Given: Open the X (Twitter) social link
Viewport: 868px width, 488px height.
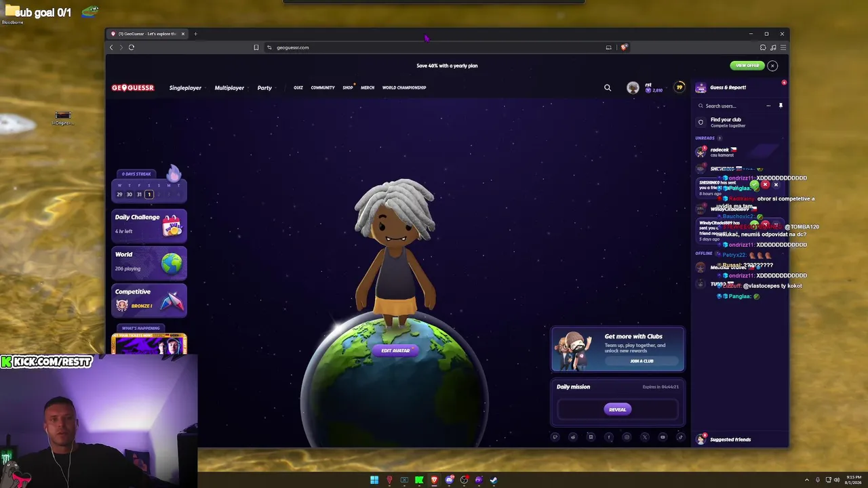Looking at the screenshot, I should (645, 437).
